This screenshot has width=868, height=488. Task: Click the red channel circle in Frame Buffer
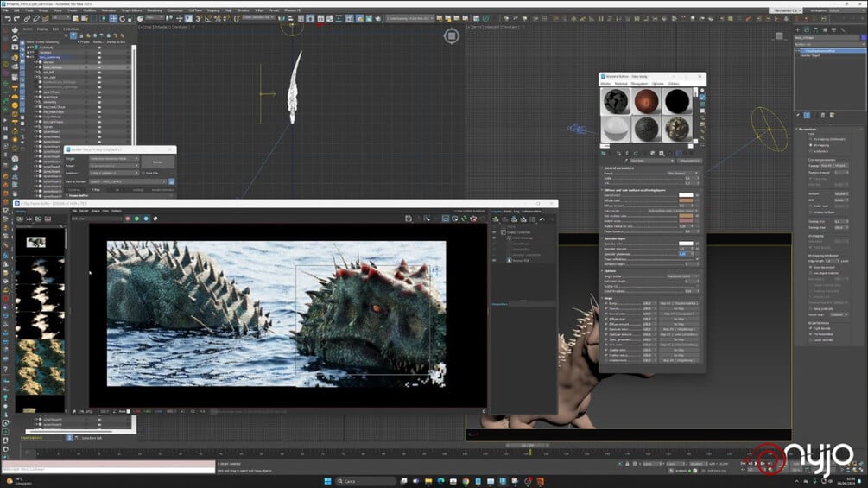(x=127, y=219)
